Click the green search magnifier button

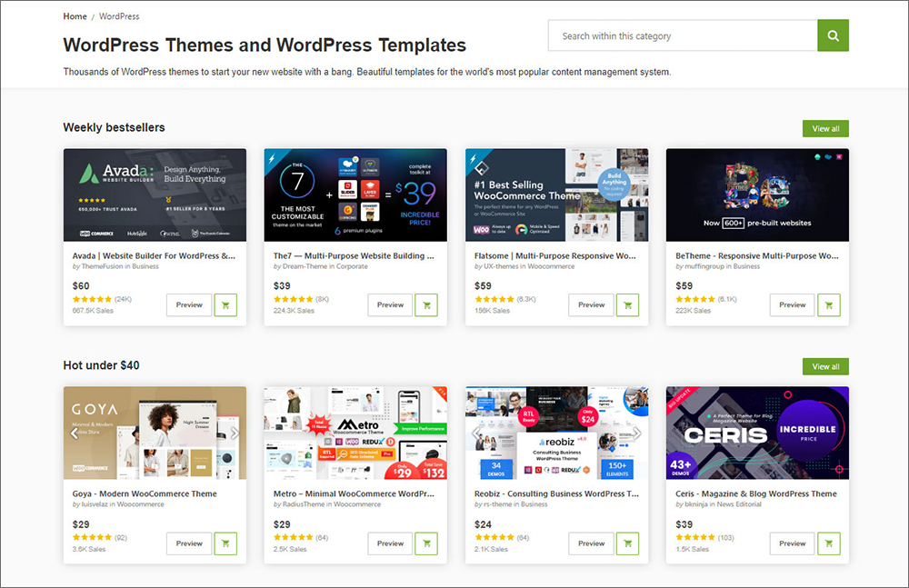[833, 35]
